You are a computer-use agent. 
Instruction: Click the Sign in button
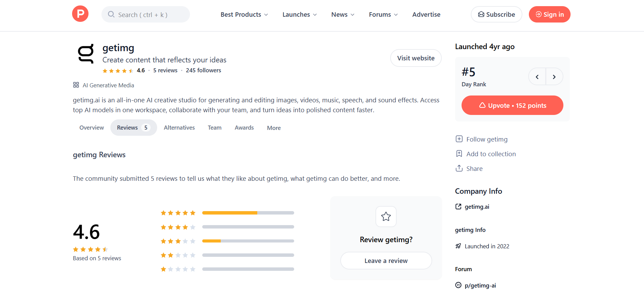pyautogui.click(x=549, y=14)
